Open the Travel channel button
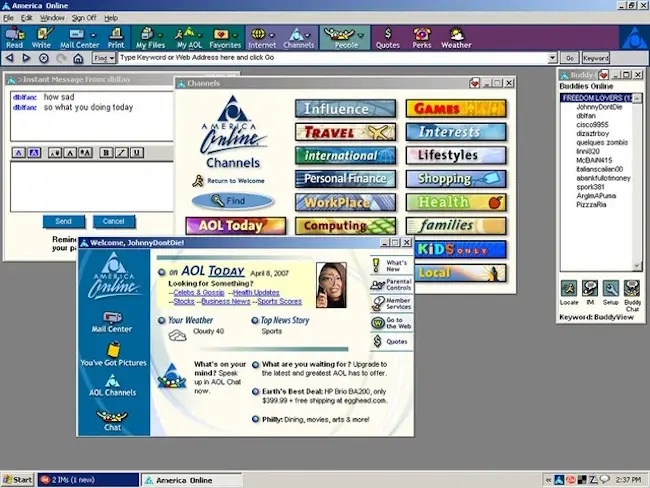The width and height of the screenshot is (650, 488). click(x=345, y=132)
